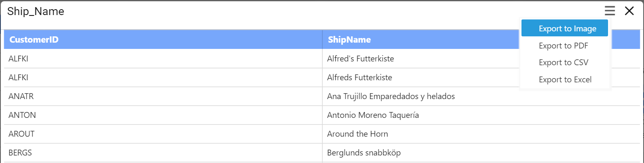Image resolution: width=644 pixels, height=163 pixels.
Task: Sort by CustomerID column header
Action: [163, 40]
